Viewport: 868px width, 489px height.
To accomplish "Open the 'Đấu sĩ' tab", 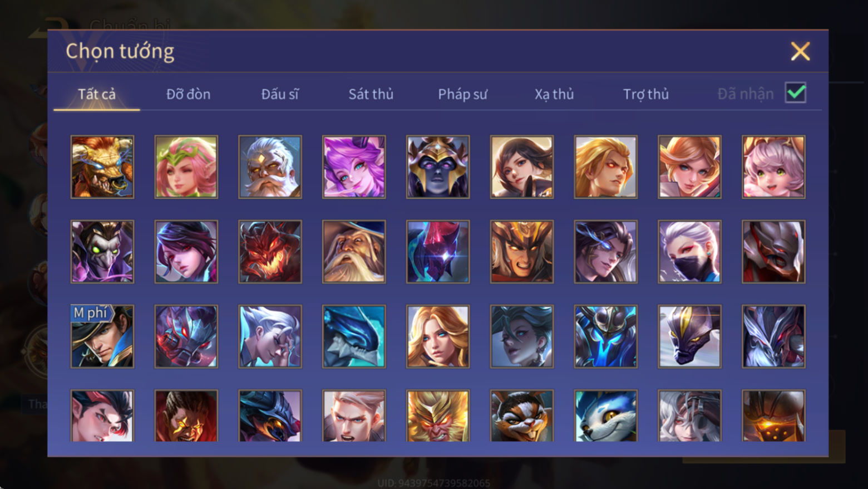I will tap(280, 94).
